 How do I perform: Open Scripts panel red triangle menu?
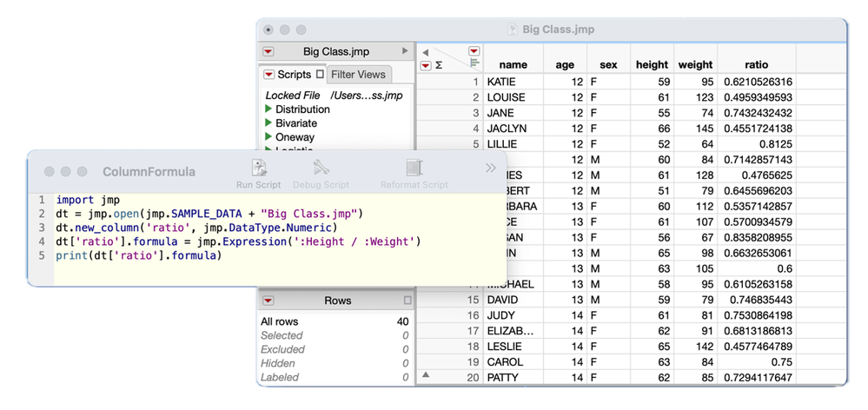click(x=269, y=74)
